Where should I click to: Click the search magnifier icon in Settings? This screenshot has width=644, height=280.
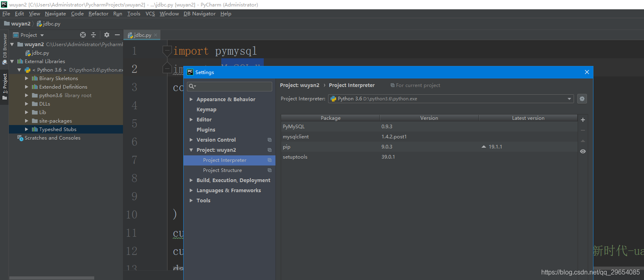pyautogui.click(x=192, y=86)
